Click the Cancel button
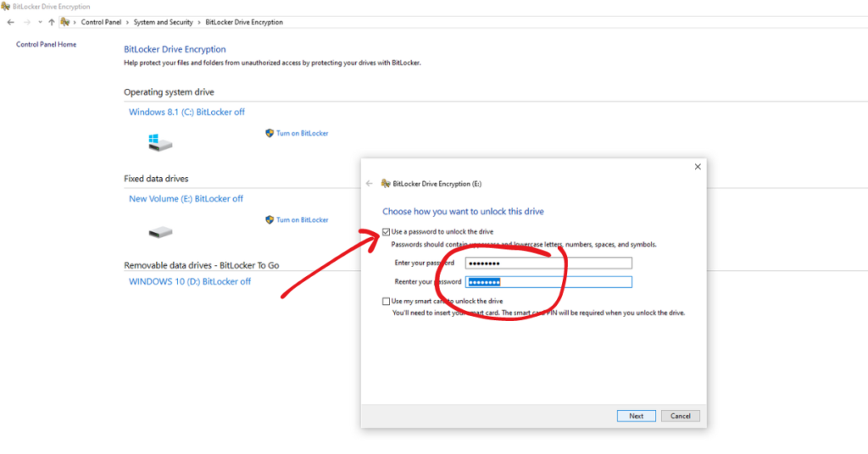 tap(681, 416)
